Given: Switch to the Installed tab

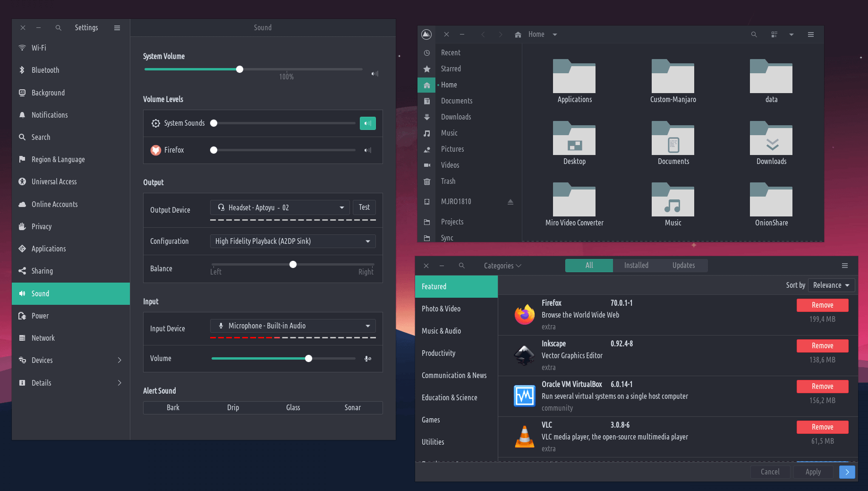Looking at the screenshot, I should click(x=636, y=266).
